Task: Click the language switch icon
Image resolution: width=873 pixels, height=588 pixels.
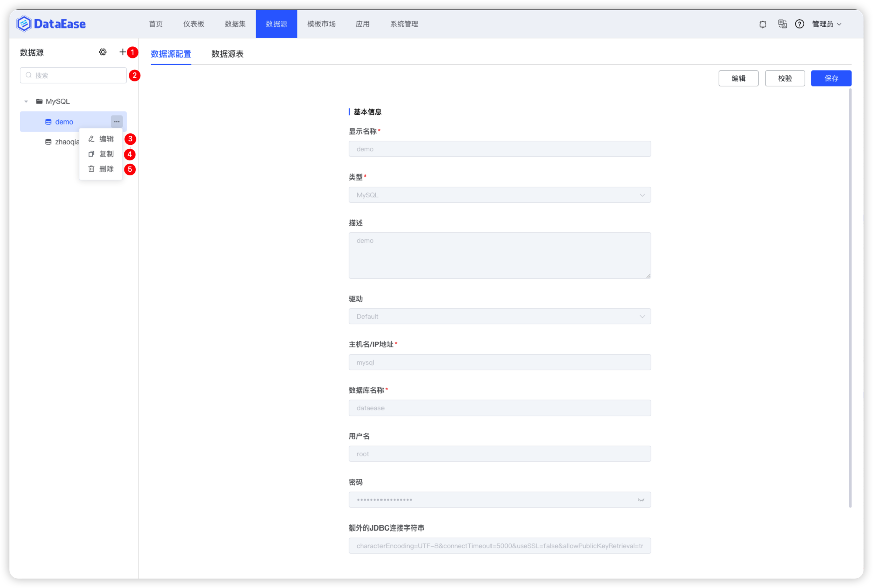Action: point(782,24)
